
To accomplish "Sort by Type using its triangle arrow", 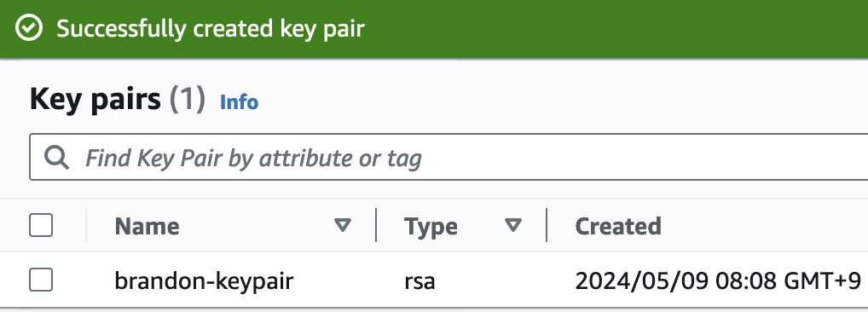I will click(x=513, y=225).
